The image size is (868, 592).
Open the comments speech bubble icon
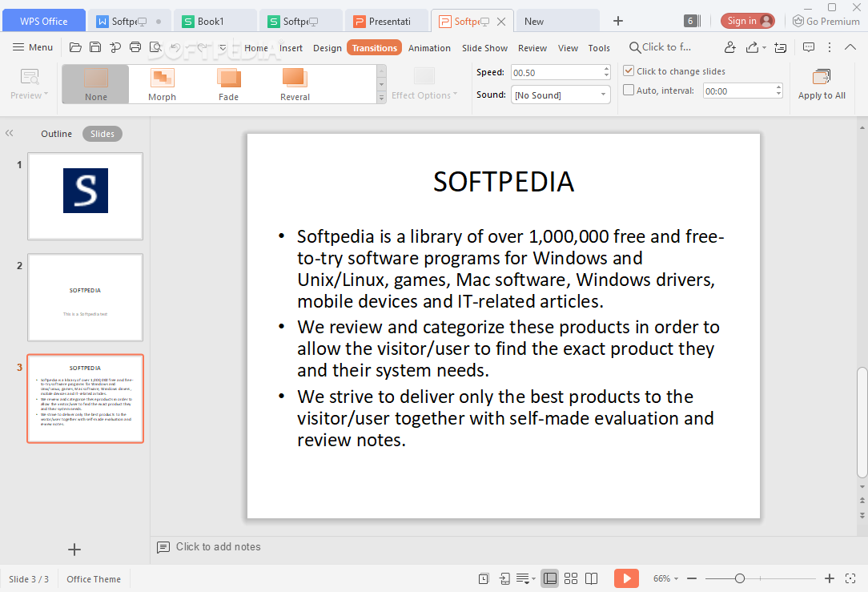808,47
